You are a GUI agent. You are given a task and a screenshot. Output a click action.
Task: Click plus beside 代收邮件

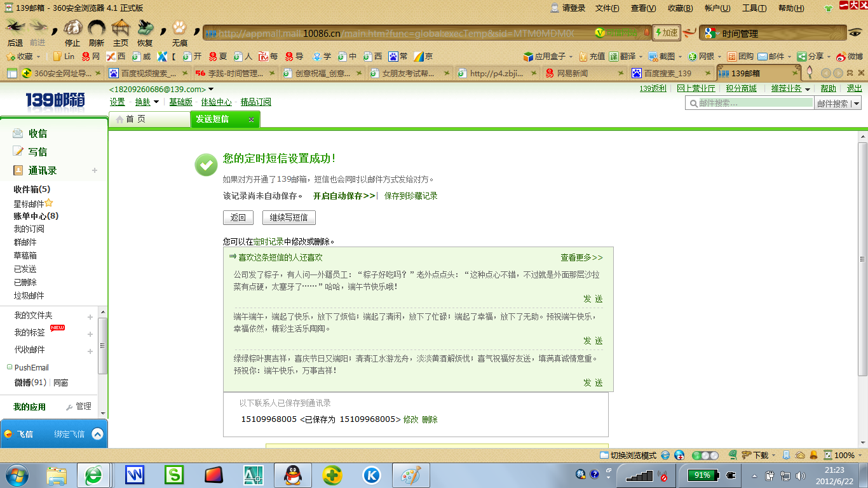tap(90, 351)
